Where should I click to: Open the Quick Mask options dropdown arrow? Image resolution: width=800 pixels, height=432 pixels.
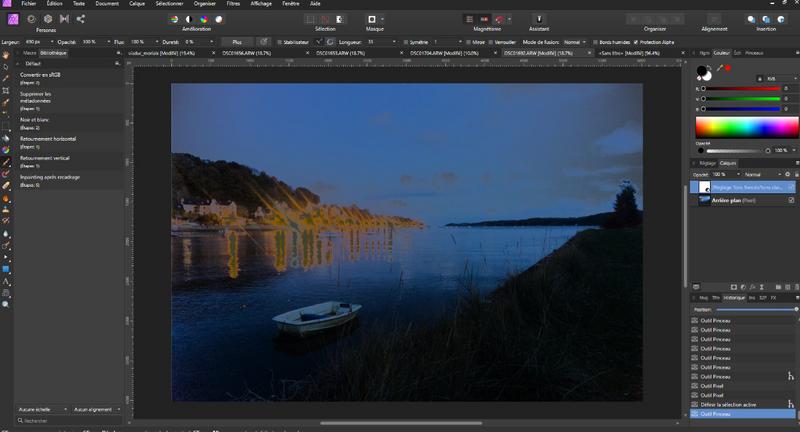coord(382,19)
